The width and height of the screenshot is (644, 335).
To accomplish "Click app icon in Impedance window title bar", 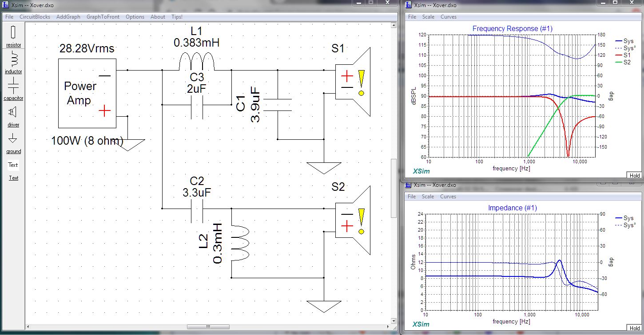I will coord(409,185).
